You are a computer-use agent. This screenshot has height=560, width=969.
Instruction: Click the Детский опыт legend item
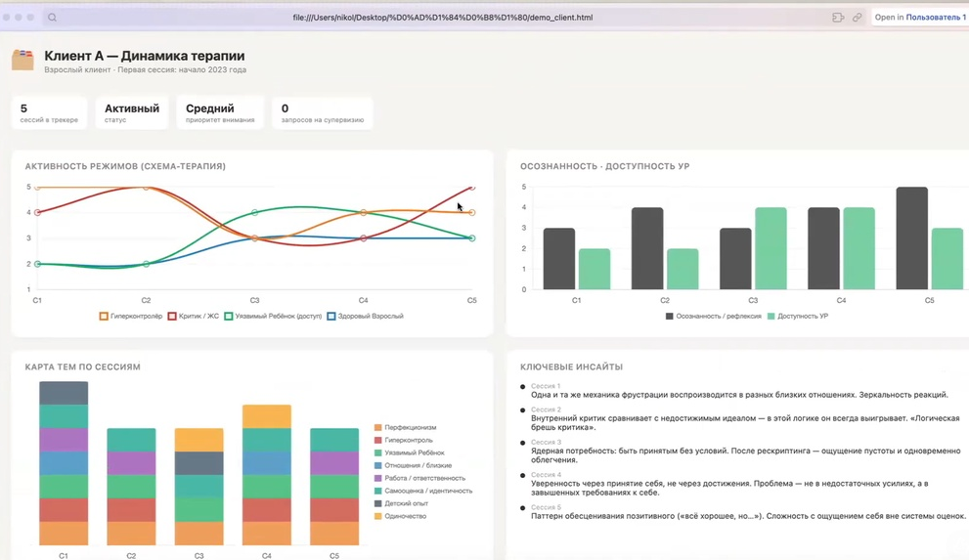pos(401,503)
